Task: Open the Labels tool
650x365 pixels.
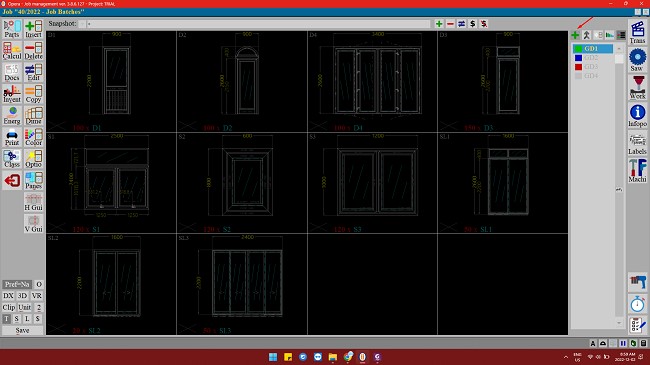Action: (x=637, y=143)
